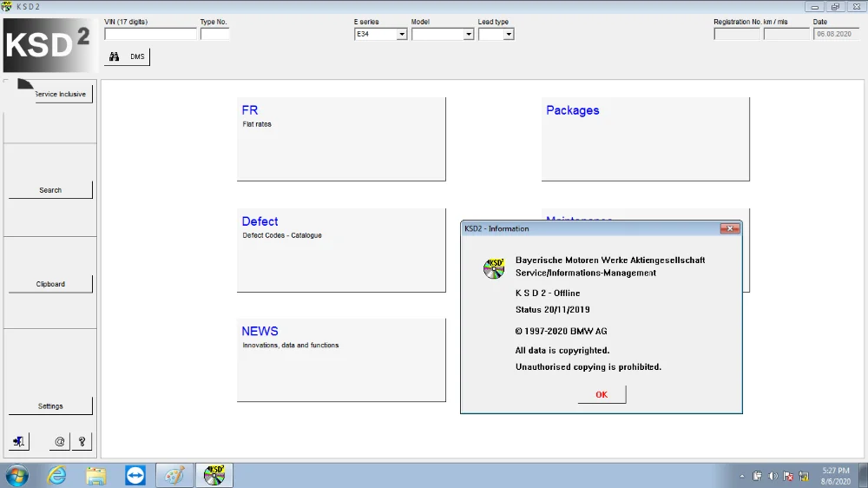Click 'K S D 2 - Offline' text
The image size is (868, 488).
click(x=548, y=293)
